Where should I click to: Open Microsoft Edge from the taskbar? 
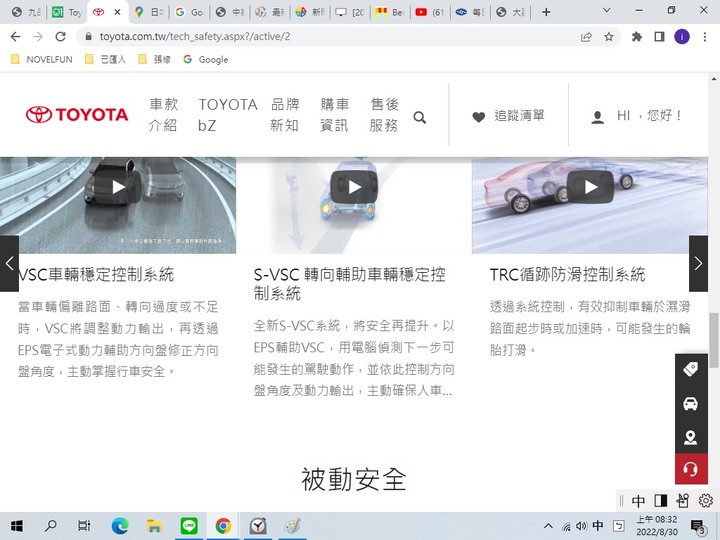(120, 526)
